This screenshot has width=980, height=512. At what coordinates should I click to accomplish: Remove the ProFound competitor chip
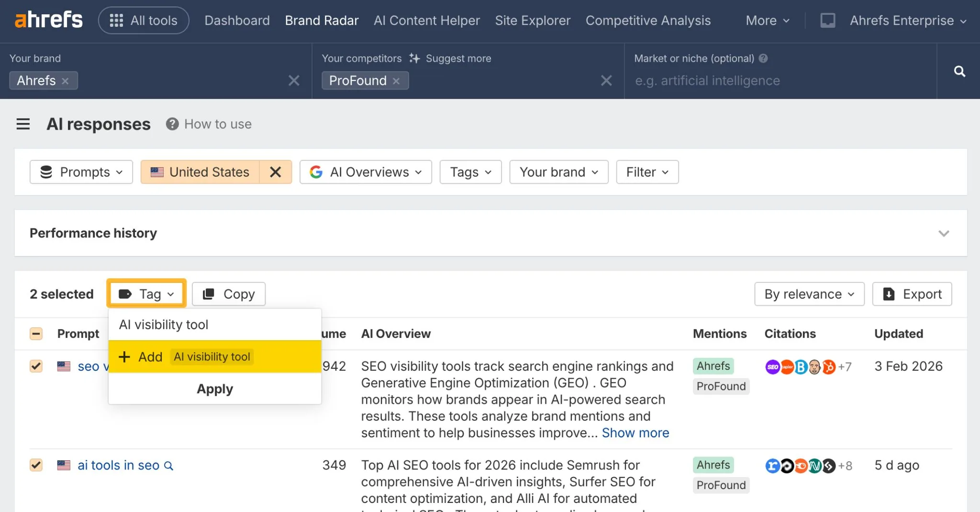(396, 81)
